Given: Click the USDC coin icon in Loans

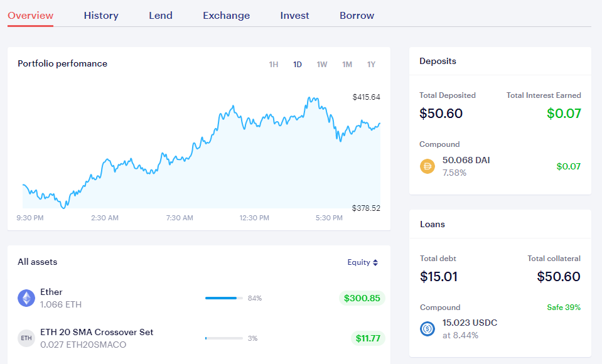Looking at the screenshot, I should click(x=427, y=329).
